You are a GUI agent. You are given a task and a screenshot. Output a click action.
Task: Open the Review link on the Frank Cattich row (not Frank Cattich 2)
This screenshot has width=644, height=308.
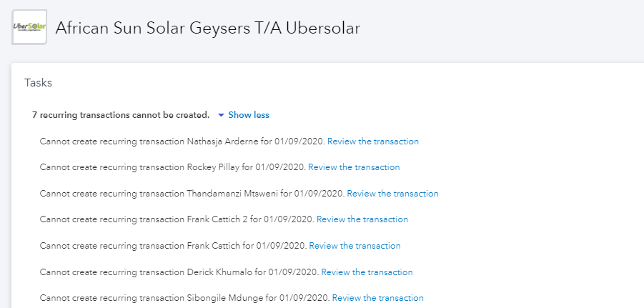(x=355, y=246)
